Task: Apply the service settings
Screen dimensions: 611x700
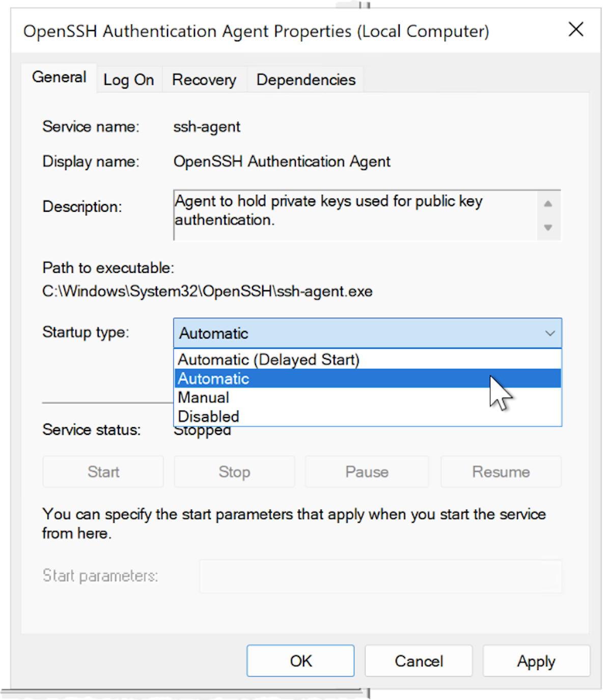Action: click(x=536, y=661)
